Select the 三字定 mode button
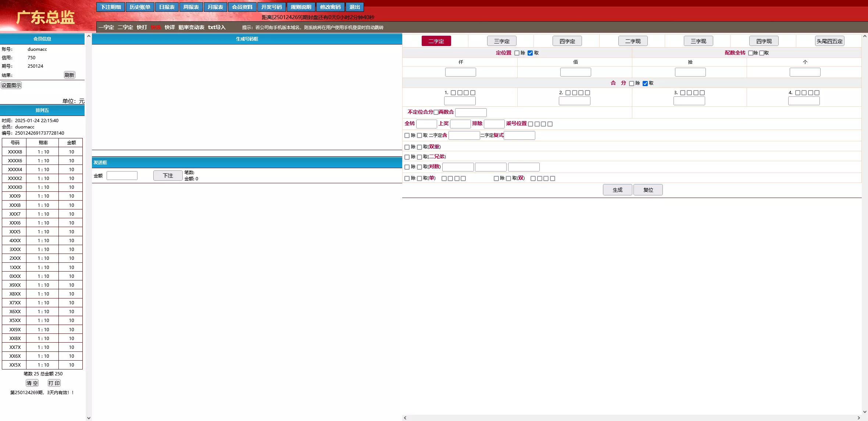The height and width of the screenshot is (421, 868). (x=501, y=41)
